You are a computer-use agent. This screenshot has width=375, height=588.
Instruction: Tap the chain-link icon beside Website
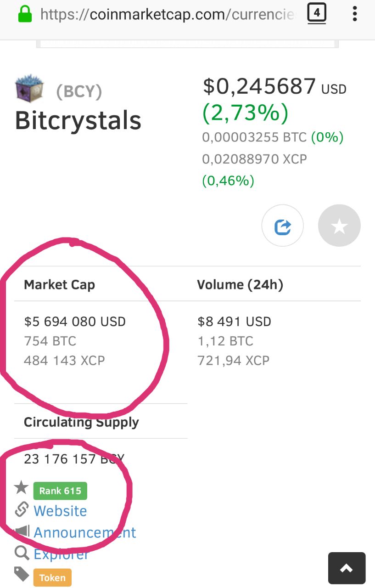(x=22, y=510)
